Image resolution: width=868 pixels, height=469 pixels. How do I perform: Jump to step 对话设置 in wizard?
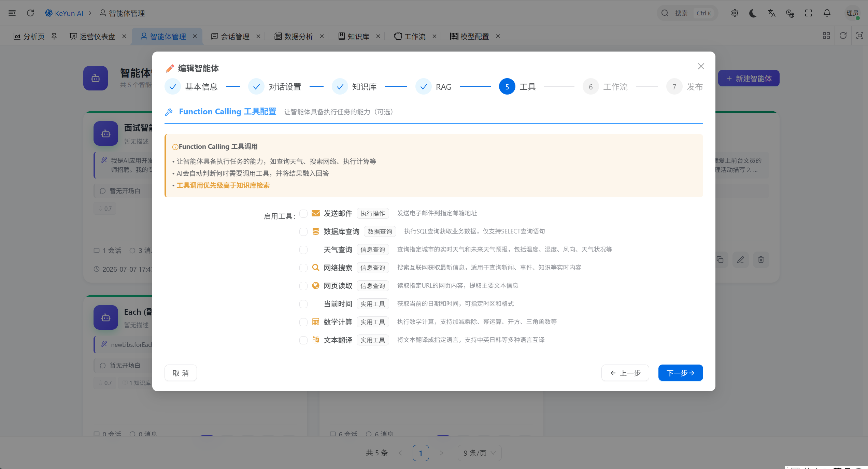275,87
